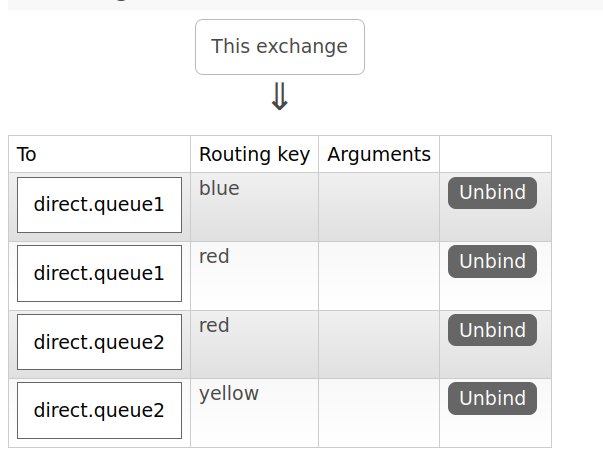The image size is (603, 451).
Task: Open direct.queue2 link in red row
Action: click(x=99, y=342)
